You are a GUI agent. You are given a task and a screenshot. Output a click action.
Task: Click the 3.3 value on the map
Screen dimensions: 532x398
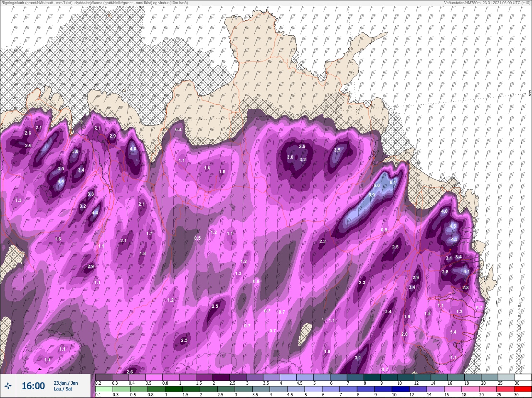[x=91, y=194]
